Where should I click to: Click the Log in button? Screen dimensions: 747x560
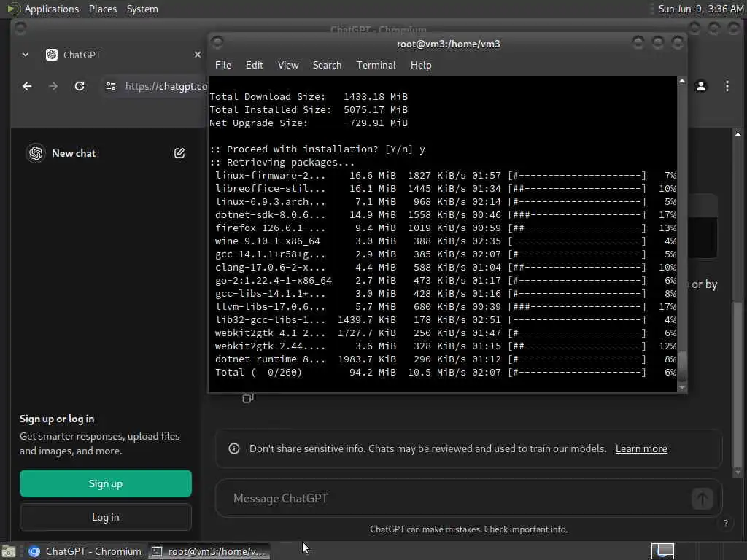click(x=106, y=517)
